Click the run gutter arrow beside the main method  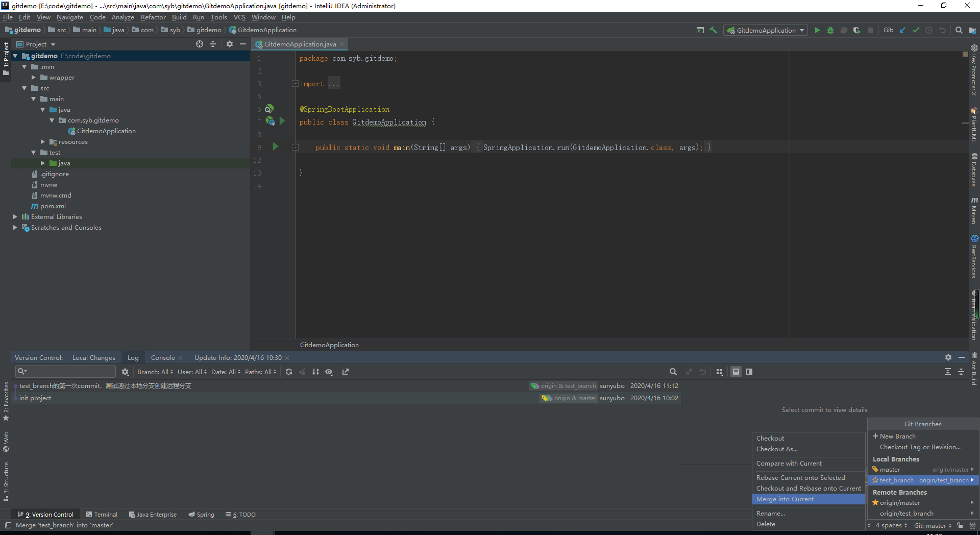[x=276, y=147]
